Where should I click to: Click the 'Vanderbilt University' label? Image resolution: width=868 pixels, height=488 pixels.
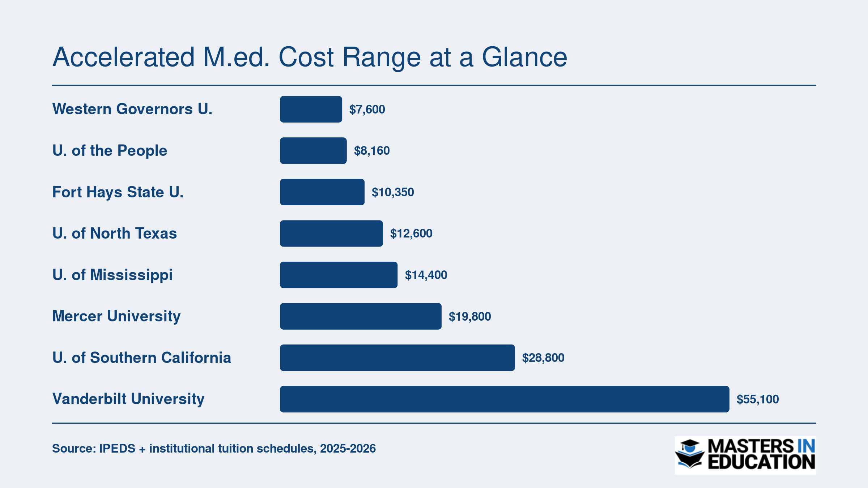[x=128, y=399]
